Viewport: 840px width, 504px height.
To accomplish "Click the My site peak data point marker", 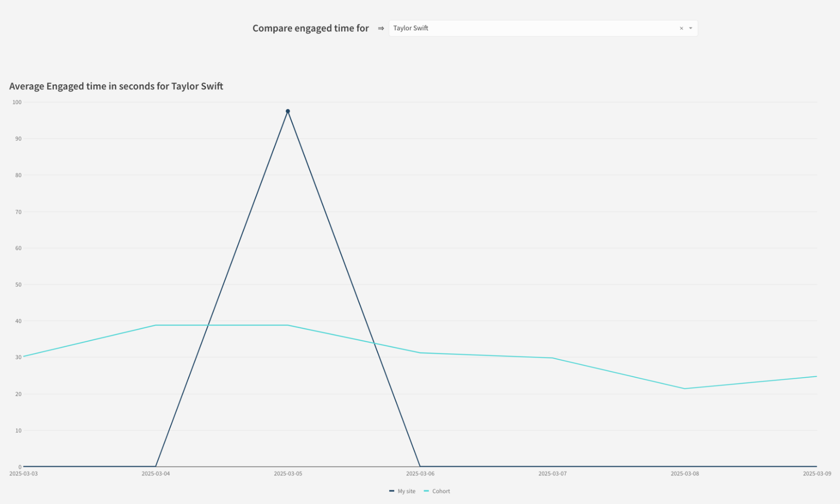I will tap(288, 111).
